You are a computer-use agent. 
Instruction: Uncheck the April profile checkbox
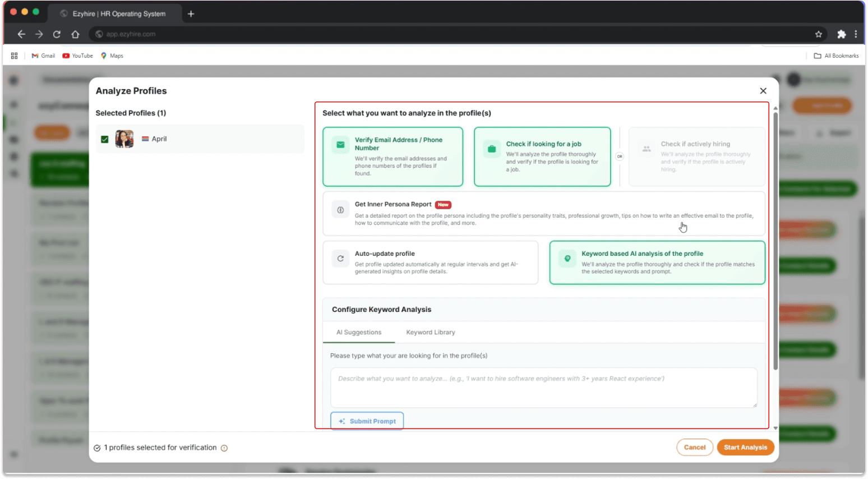pos(105,139)
